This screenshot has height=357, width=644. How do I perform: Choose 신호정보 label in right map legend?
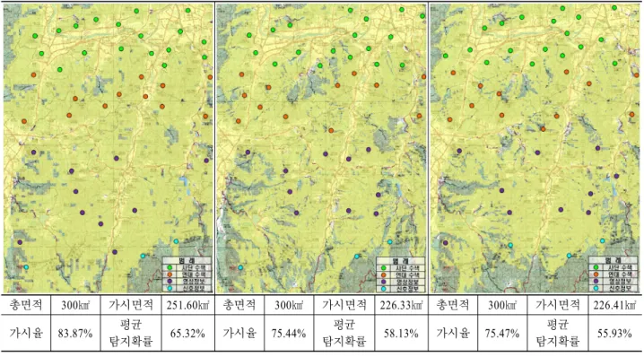[620, 288]
